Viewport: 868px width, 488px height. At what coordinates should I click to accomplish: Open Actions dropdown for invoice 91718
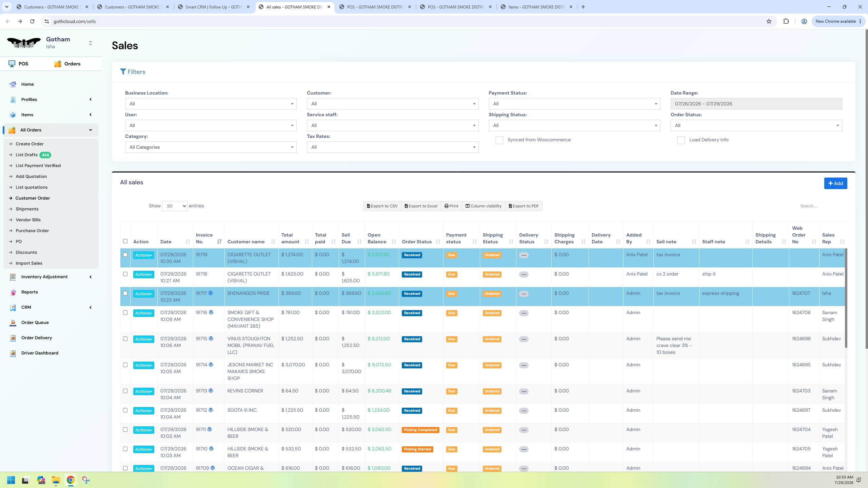(x=143, y=274)
